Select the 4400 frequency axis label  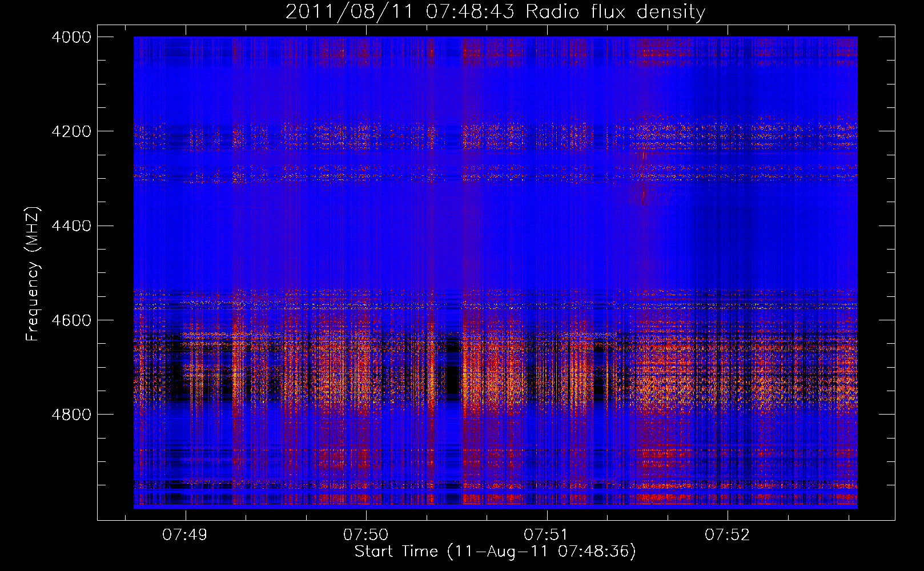pyautogui.click(x=71, y=226)
